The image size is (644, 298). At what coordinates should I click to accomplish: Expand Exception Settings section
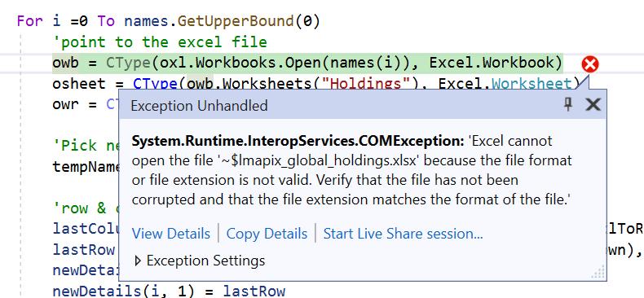[200, 261]
